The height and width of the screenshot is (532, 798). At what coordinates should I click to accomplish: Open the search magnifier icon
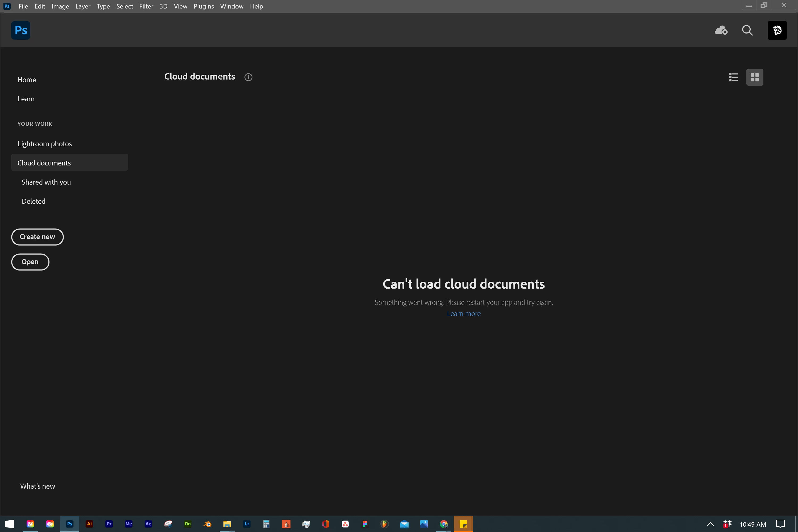click(747, 31)
